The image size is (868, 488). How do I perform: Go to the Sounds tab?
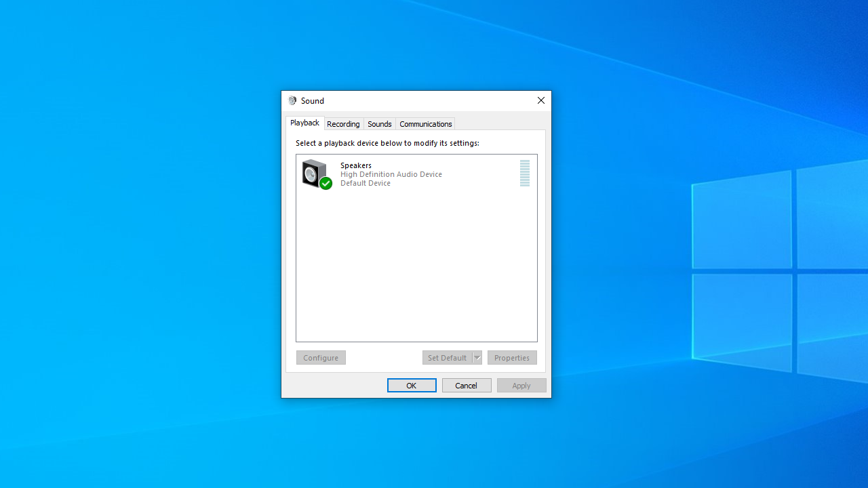point(379,124)
